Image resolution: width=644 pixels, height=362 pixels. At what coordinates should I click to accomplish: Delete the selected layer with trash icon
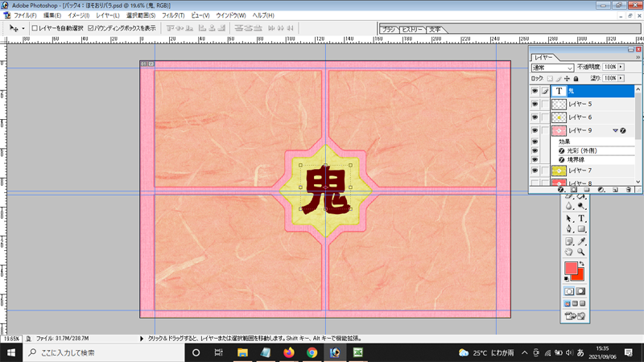point(628,190)
